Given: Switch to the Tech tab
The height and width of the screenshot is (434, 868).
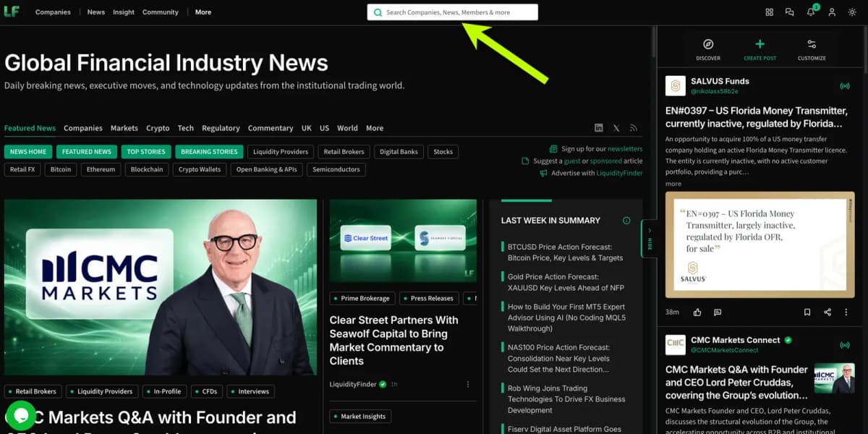Looking at the screenshot, I should pyautogui.click(x=186, y=128).
